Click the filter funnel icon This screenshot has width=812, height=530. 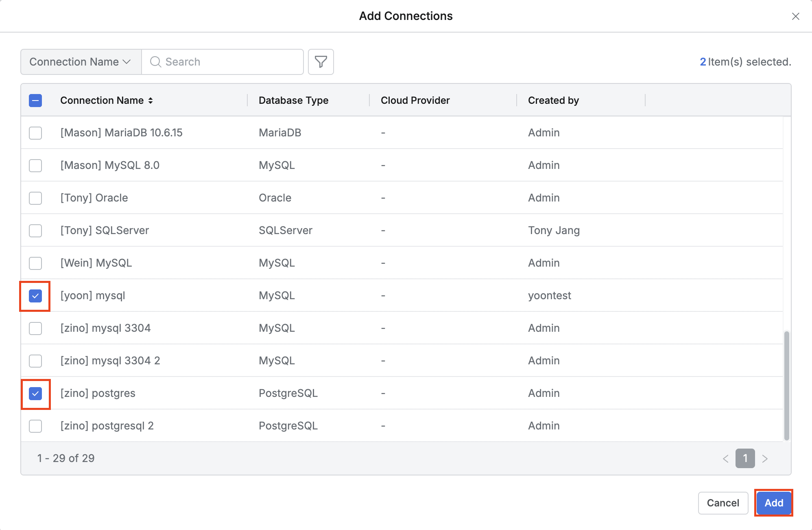pyautogui.click(x=321, y=62)
